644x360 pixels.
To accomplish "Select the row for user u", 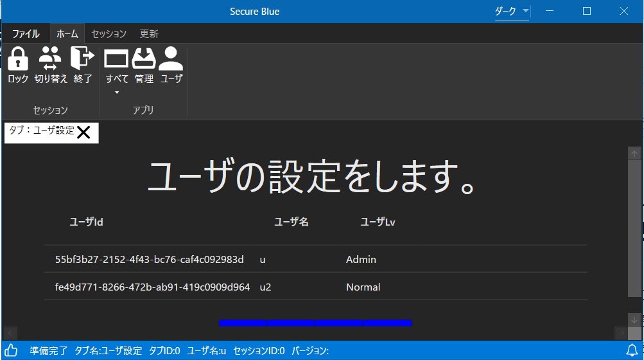I will (315, 259).
